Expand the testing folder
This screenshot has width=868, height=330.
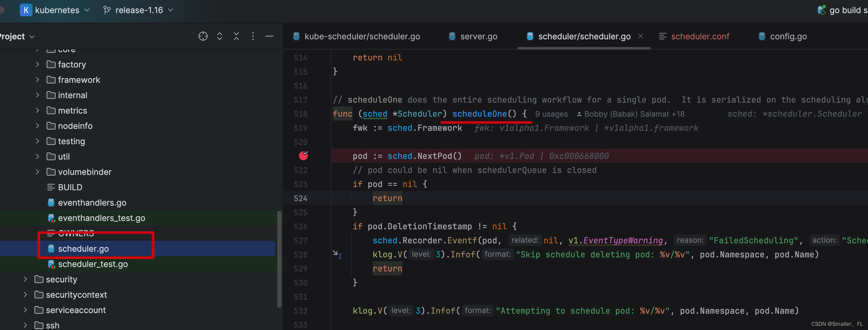pos(37,141)
